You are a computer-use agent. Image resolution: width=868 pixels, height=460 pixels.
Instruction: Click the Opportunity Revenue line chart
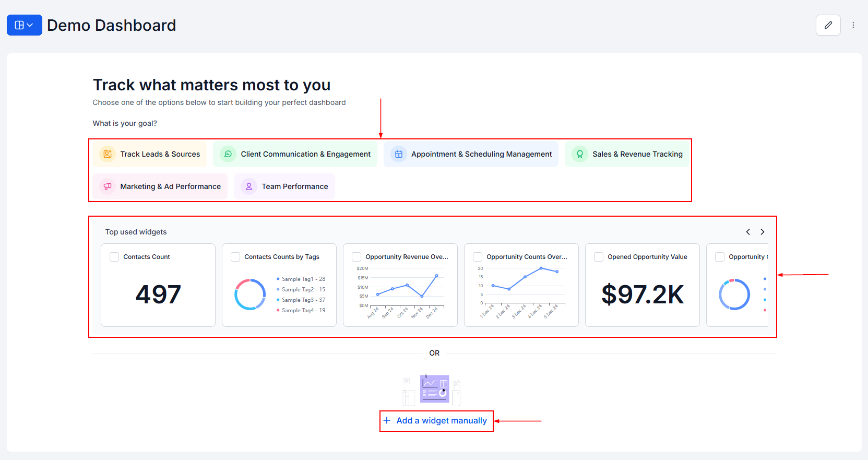[401, 293]
